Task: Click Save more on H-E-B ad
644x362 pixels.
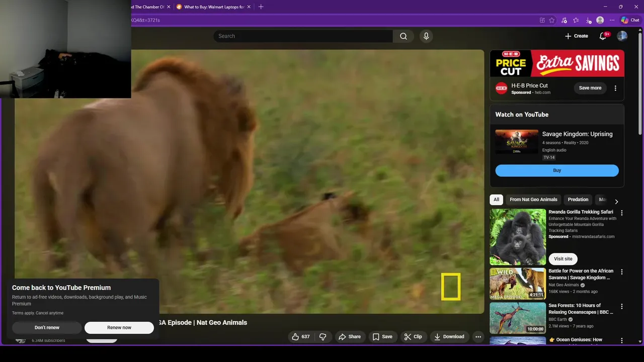Action: tap(590, 88)
